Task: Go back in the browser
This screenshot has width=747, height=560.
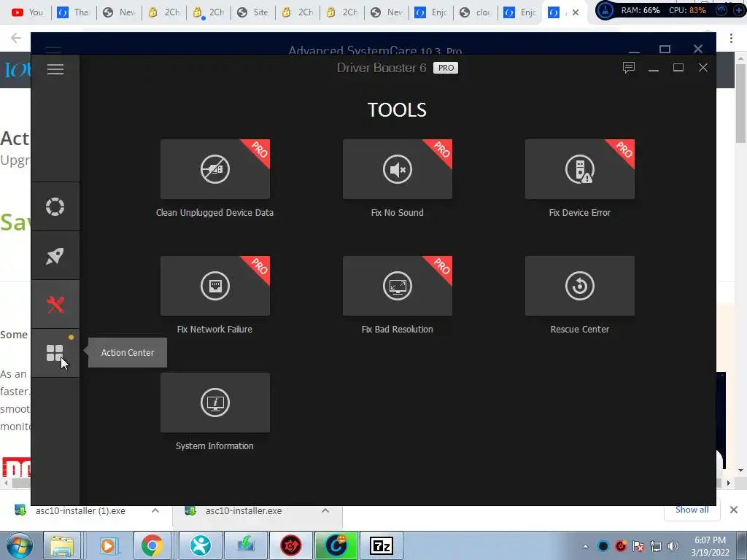Action: coord(16,38)
